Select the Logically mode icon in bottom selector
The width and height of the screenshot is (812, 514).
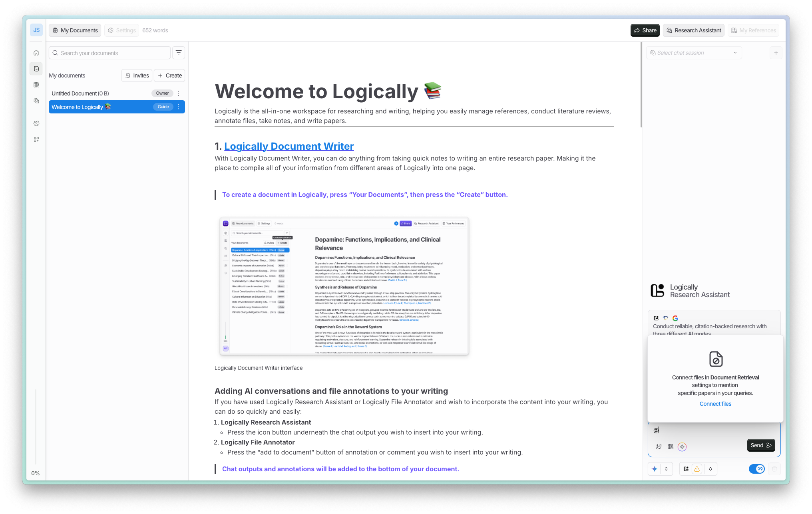point(686,469)
